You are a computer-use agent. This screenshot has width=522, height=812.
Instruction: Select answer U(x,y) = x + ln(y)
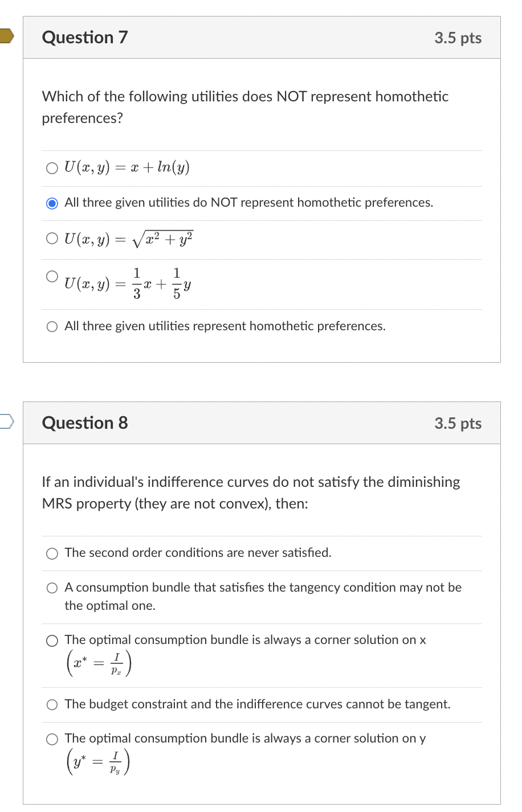click(52, 167)
